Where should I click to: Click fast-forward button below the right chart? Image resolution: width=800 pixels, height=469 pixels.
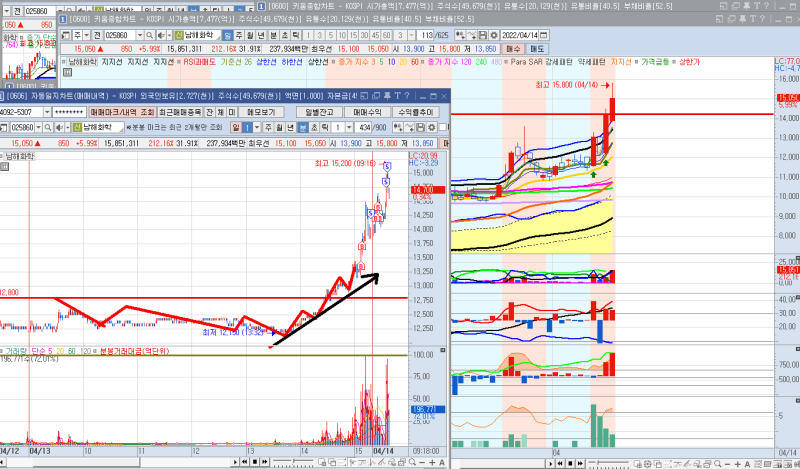pyautogui.click(x=580, y=463)
